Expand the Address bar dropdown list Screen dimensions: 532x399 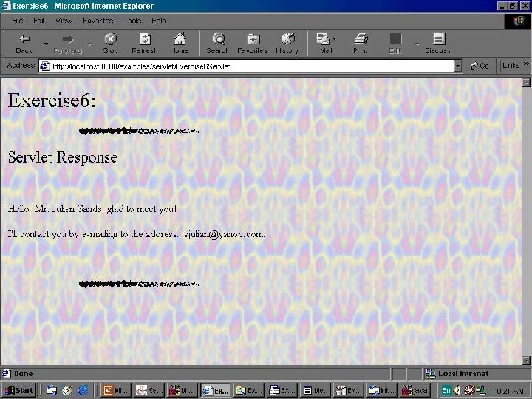tap(457, 66)
